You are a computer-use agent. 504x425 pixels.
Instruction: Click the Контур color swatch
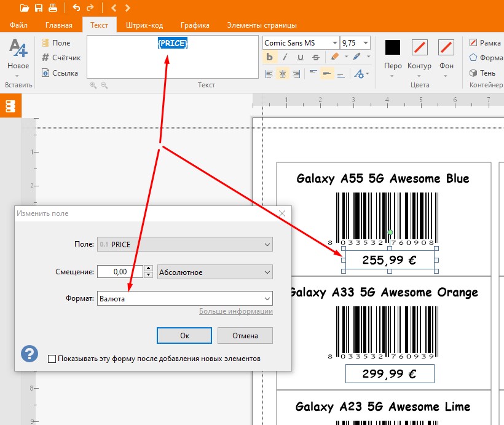(419, 47)
